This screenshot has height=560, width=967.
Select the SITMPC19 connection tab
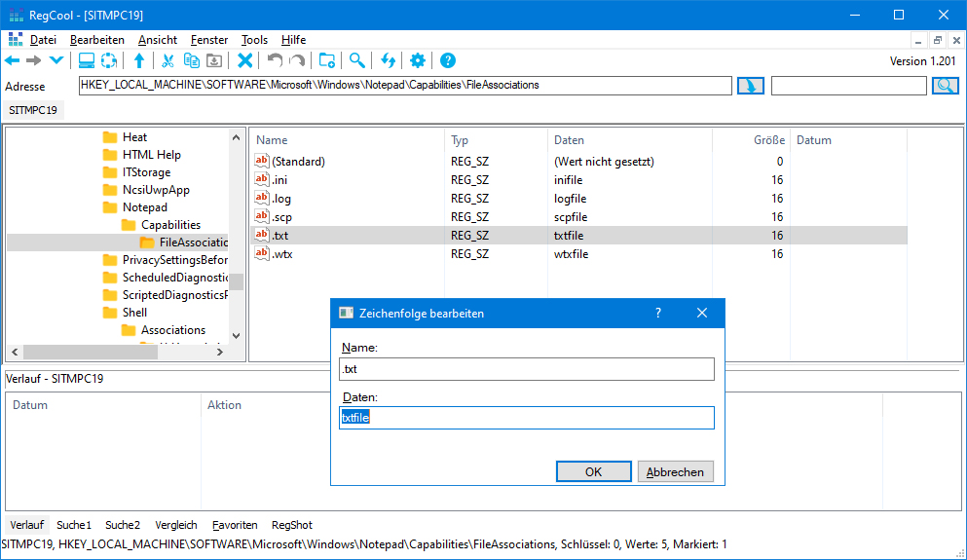click(33, 110)
